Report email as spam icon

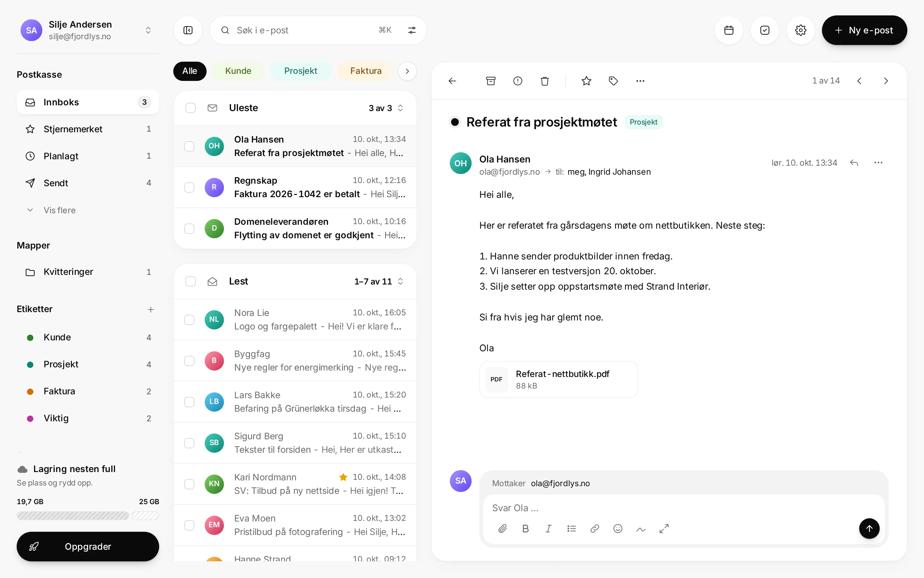click(518, 81)
